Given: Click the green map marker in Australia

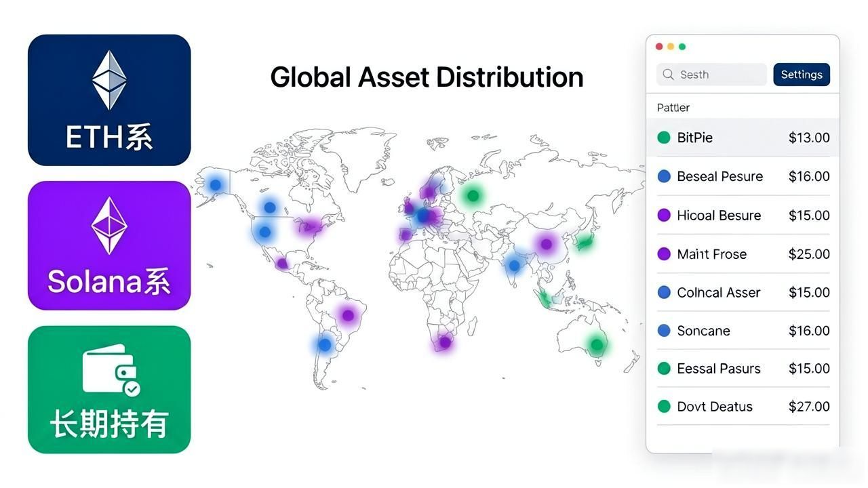Looking at the screenshot, I should click(597, 345).
